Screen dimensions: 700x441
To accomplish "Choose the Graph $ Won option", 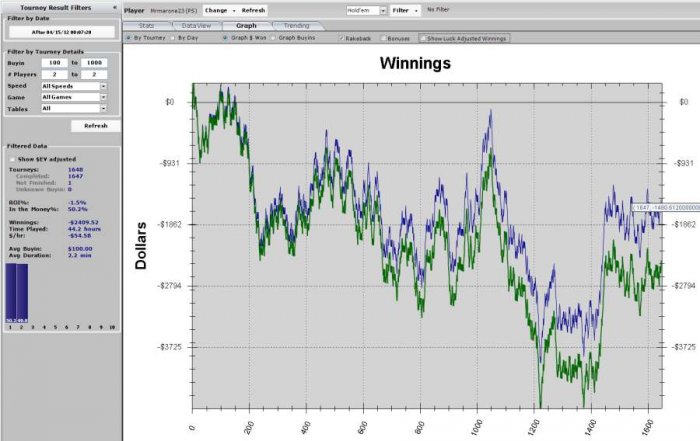I will (x=225, y=38).
